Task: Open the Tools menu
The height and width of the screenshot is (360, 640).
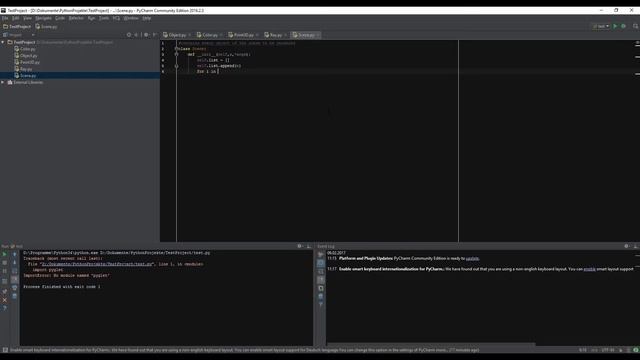Action: tap(104, 18)
